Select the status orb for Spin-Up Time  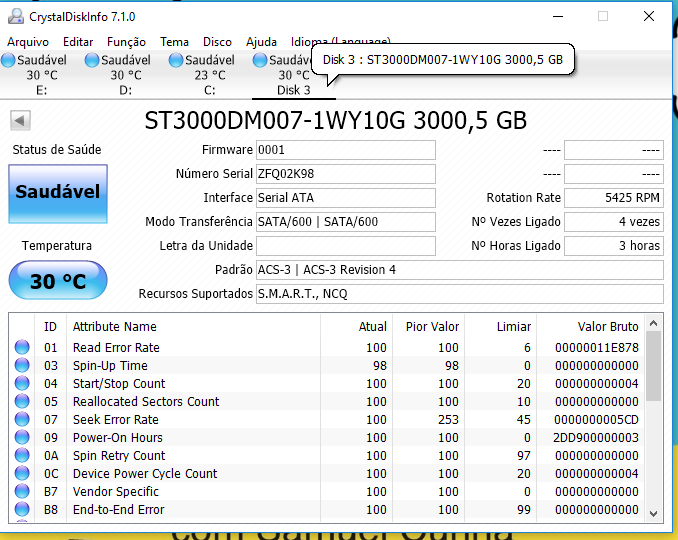coord(22,365)
